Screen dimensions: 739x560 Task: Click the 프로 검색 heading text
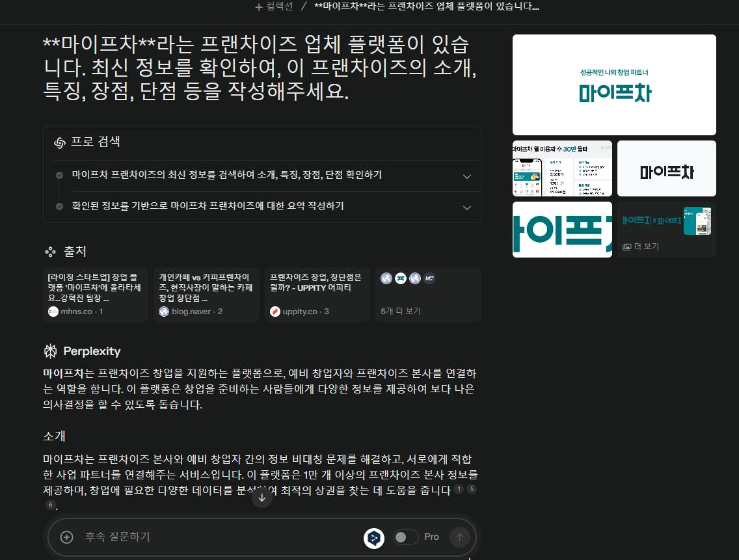tap(96, 141)
